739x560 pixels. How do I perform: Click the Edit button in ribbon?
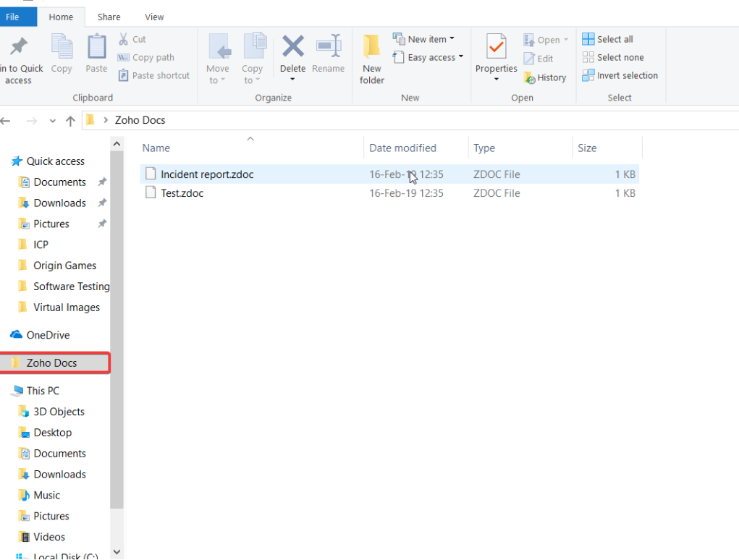coord(539,59)
